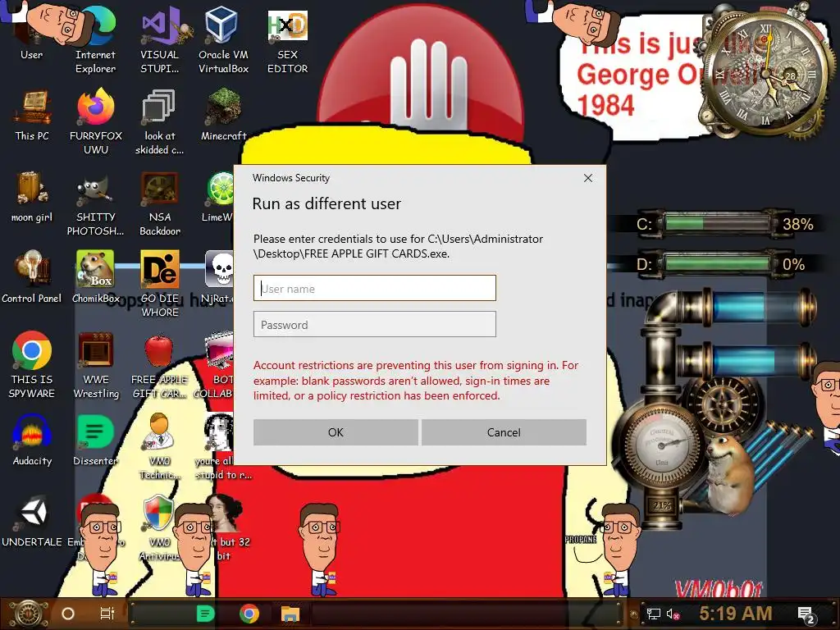840x630 pixels.
Task: Click the 0% D: drive label
Action: (x=793, y=264)
